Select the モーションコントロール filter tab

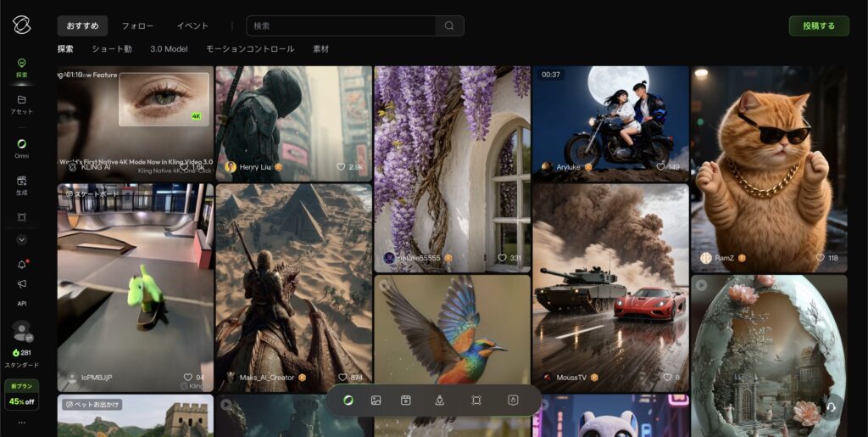coord(250,49)
